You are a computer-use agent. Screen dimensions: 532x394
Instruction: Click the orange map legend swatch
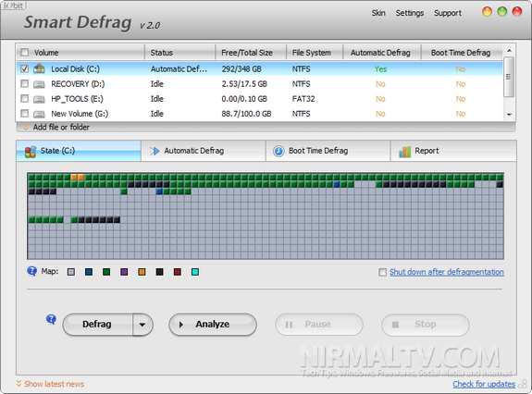(142, 272)
